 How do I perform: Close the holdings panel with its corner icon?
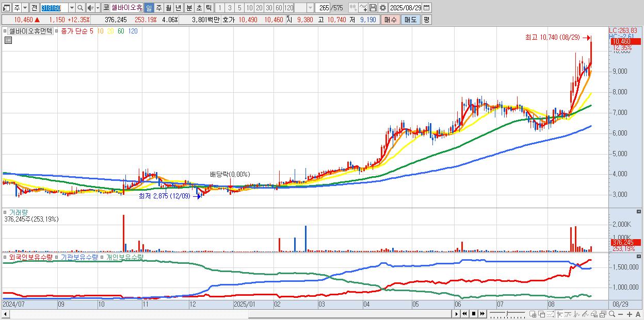[x=639, y=256]
